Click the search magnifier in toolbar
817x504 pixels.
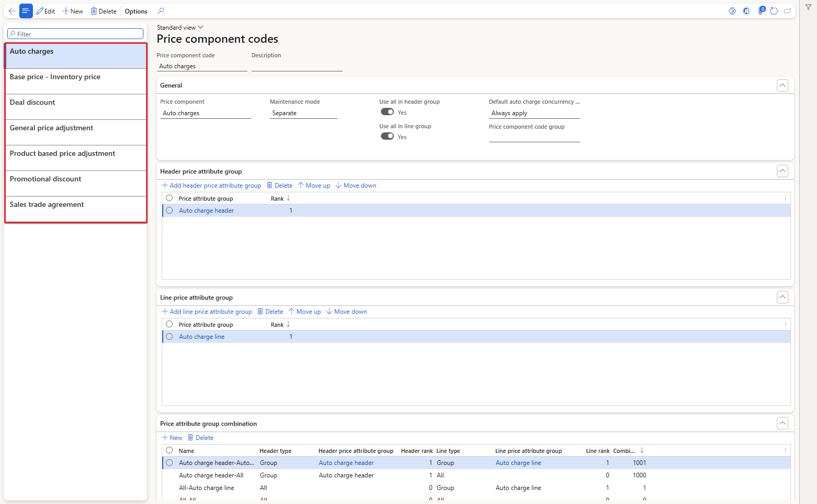(x=161, y=11)
